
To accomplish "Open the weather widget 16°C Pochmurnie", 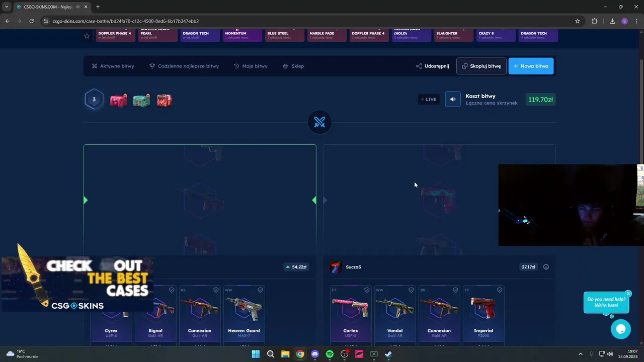I will (x=23, y=354).
